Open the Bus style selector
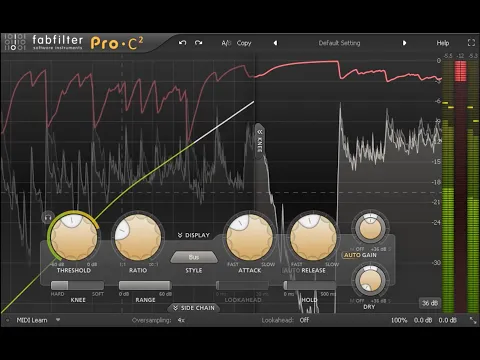Image resolution: width=480 pixels, height=360 pixels. 194,257
